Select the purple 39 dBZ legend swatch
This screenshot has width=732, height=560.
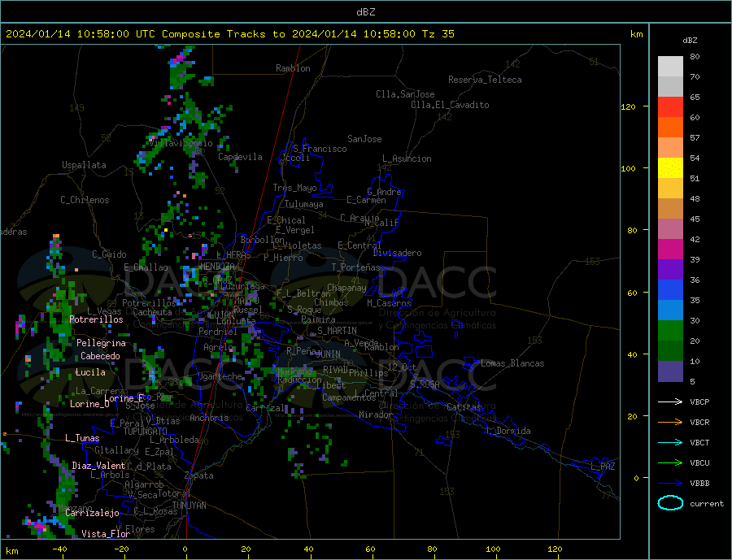[x=670, y=269]
